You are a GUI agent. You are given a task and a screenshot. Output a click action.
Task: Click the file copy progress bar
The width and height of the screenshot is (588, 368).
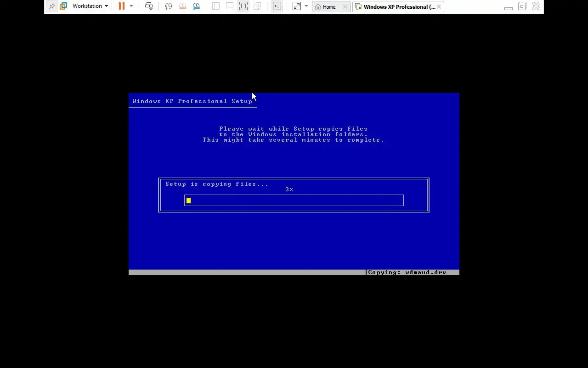(294, 201)
